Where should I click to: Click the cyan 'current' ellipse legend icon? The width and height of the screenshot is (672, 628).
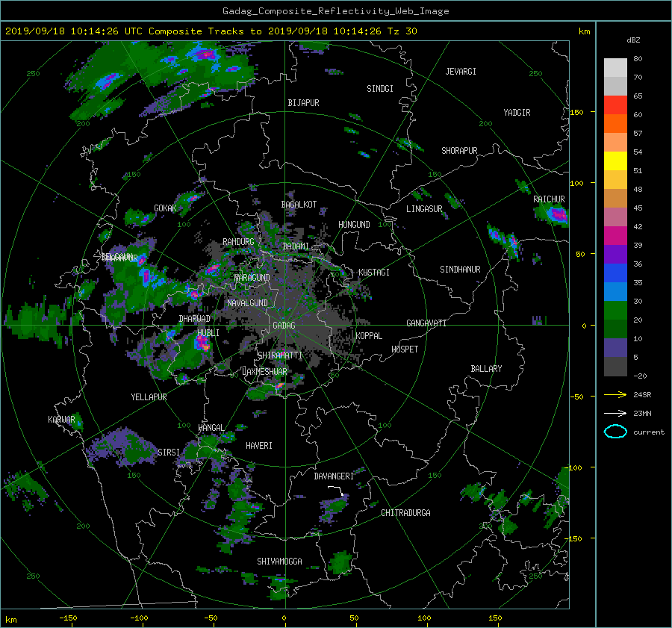point(615,432)
